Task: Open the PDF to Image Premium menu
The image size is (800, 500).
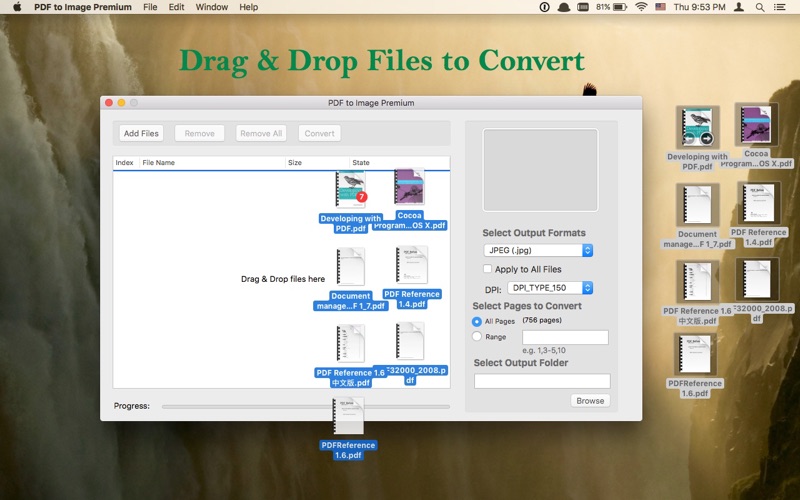Action: coord(83,7)
